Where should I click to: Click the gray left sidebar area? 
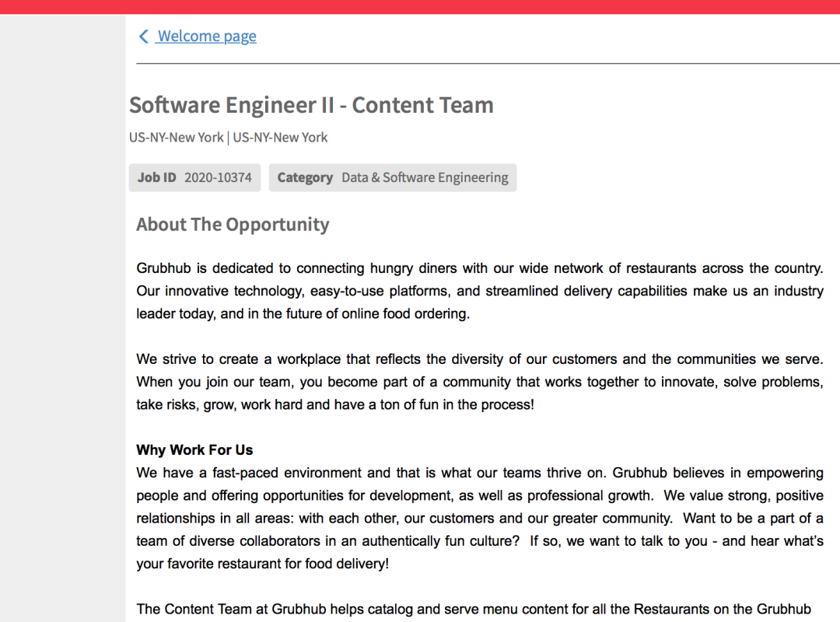click(x=62, y=311)
